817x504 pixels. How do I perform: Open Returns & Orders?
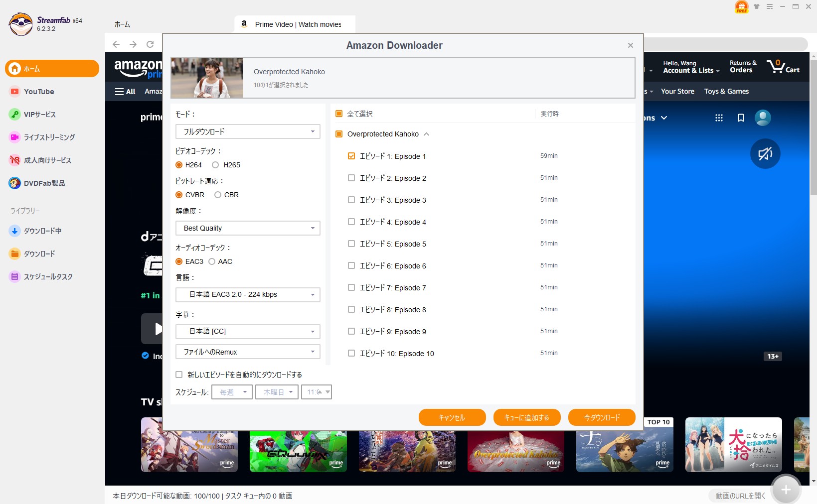tap(743, 67)
